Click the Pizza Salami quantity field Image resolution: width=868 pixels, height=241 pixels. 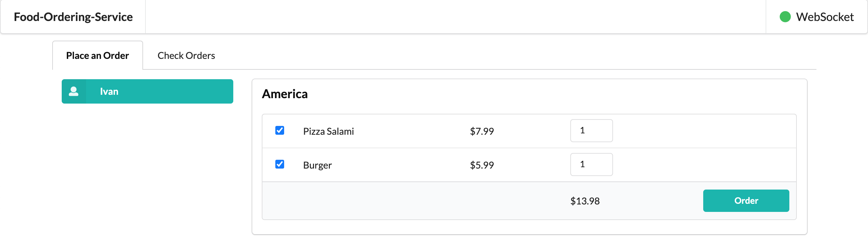(x=591, y=131)
